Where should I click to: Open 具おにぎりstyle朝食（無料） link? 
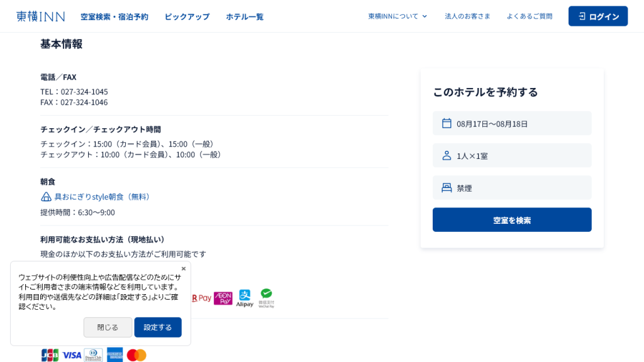pos(102,197)
